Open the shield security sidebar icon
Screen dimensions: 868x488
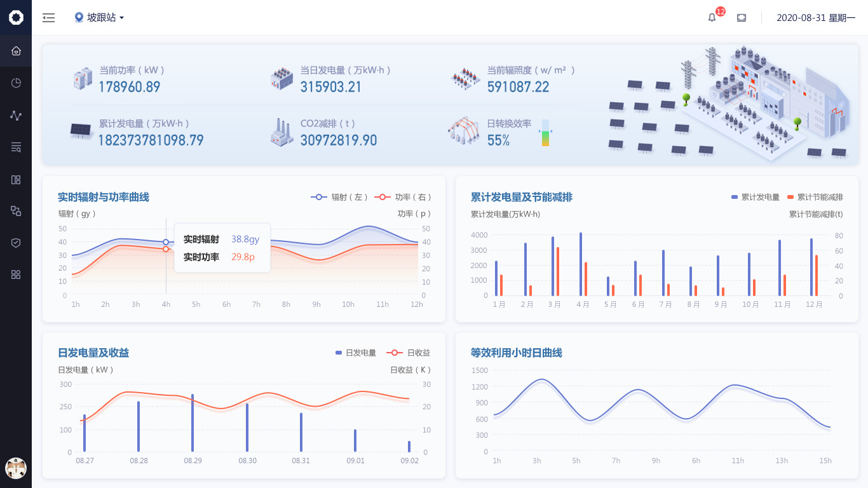[16, 243]
